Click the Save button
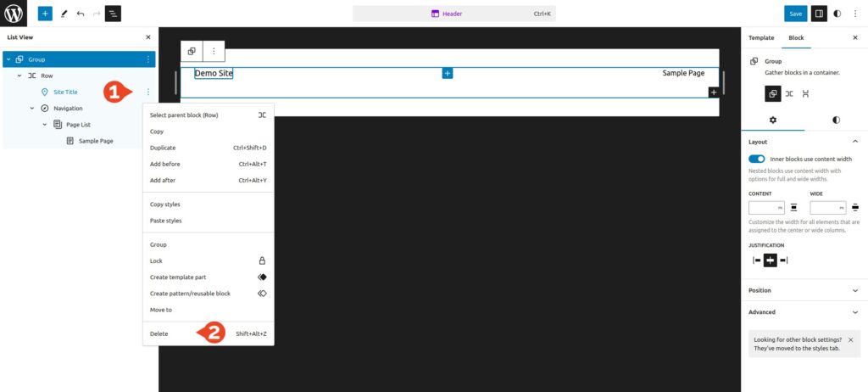The width and height of the screenshot is (868, 392). [x=795, y=14]
